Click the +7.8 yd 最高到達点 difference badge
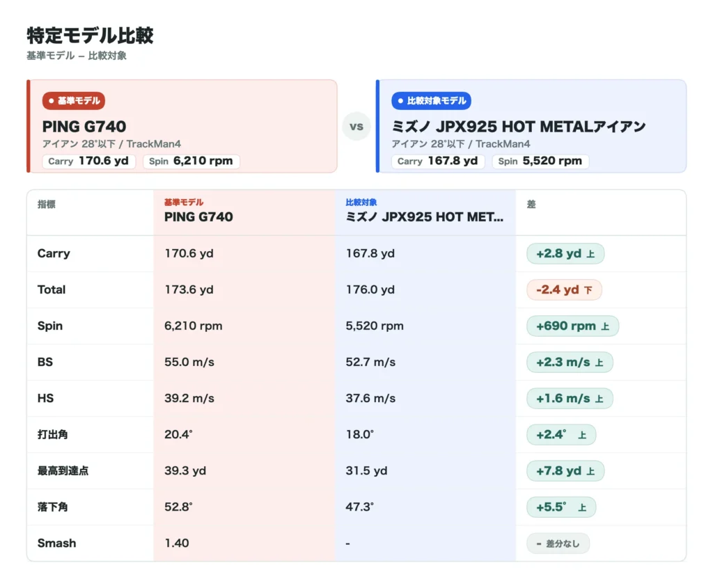The image size is (713, 588). click(565, 471)
